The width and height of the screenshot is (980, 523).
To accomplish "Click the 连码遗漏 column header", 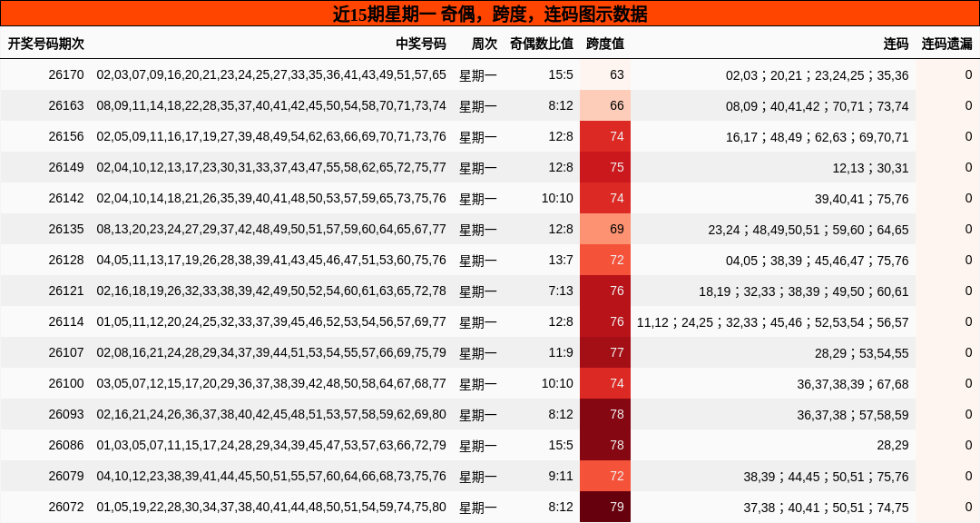I will coord(946,44).
